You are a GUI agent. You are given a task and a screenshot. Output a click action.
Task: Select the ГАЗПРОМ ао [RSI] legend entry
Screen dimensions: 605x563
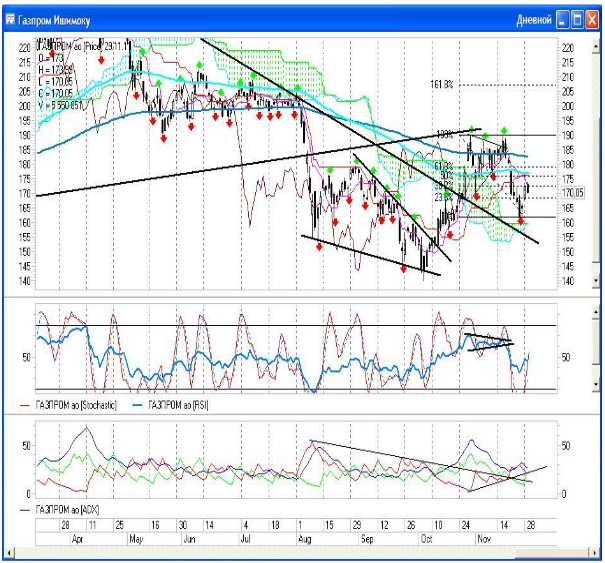click(x=170, y=405)
